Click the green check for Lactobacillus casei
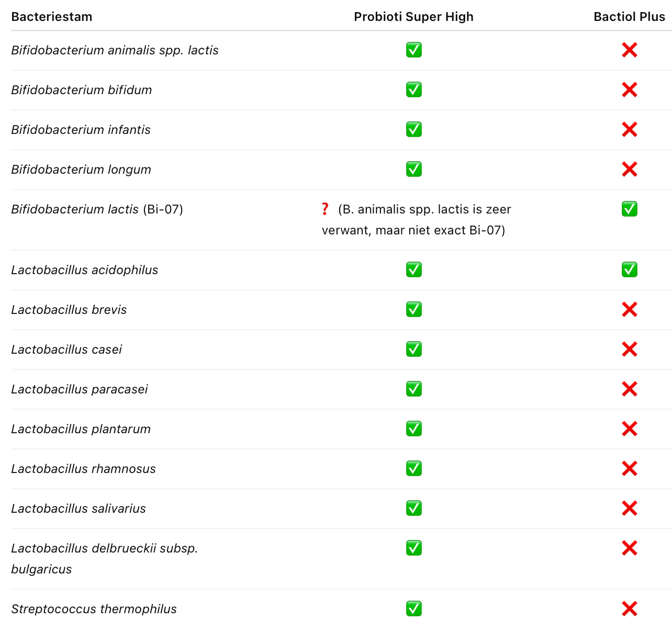This screenshot has height=631, width=672. click(413, 349)
